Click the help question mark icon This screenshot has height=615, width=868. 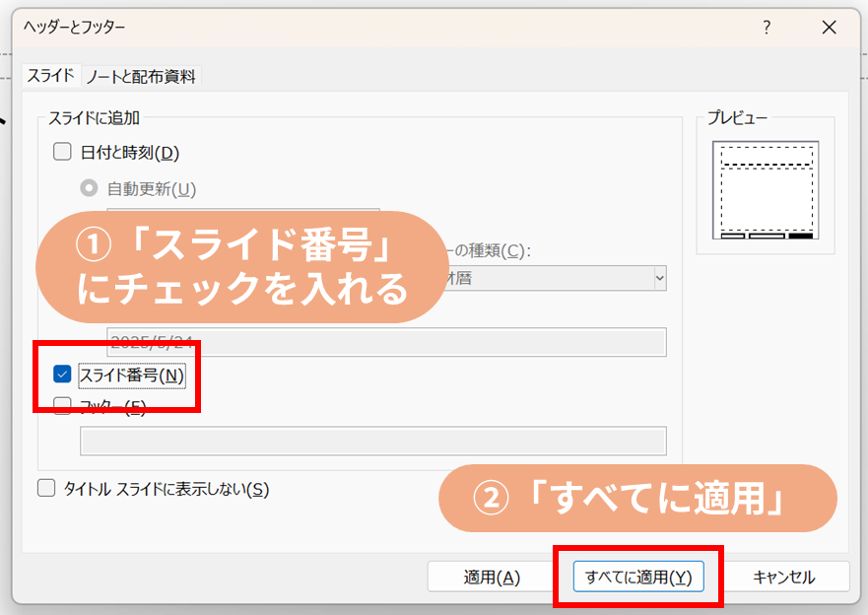(x=767, y=28)
